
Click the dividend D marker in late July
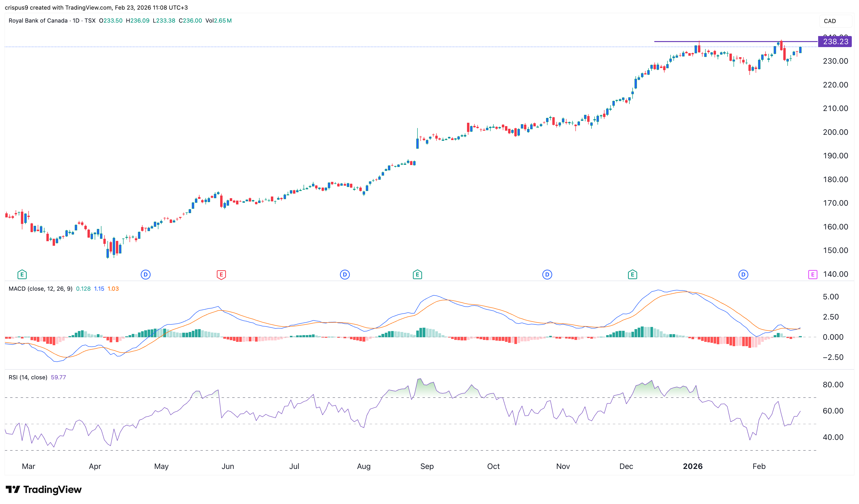(345, 274)
